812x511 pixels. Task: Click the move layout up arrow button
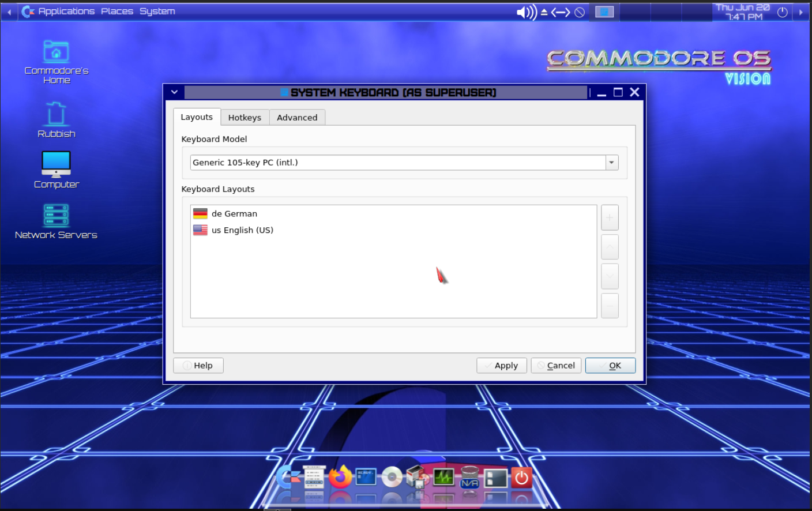pos(610,247)
